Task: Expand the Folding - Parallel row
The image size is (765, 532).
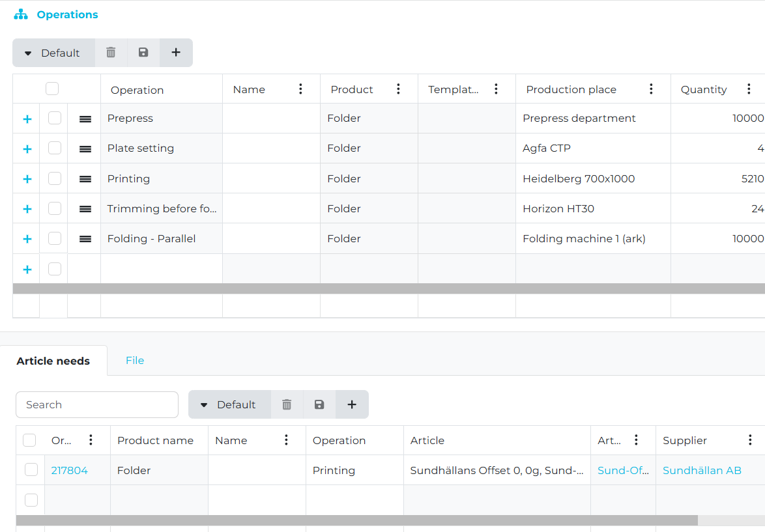Action: pyautogui.click(x=27, y=239)
